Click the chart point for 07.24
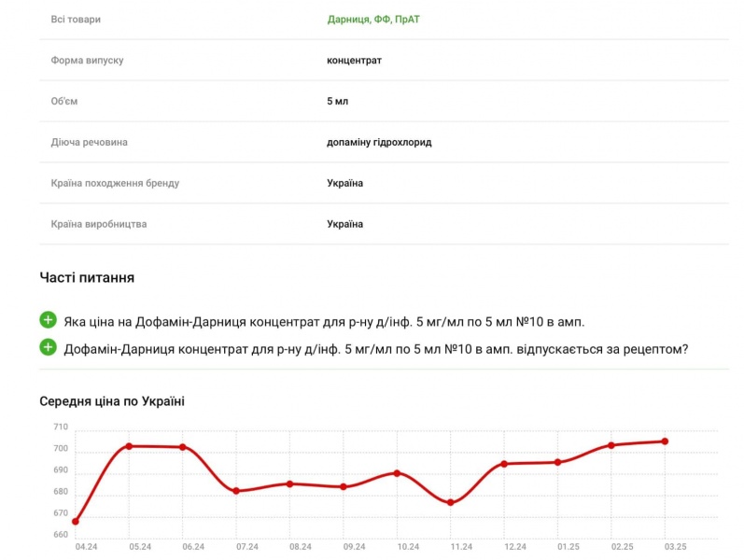 (236, 491)
